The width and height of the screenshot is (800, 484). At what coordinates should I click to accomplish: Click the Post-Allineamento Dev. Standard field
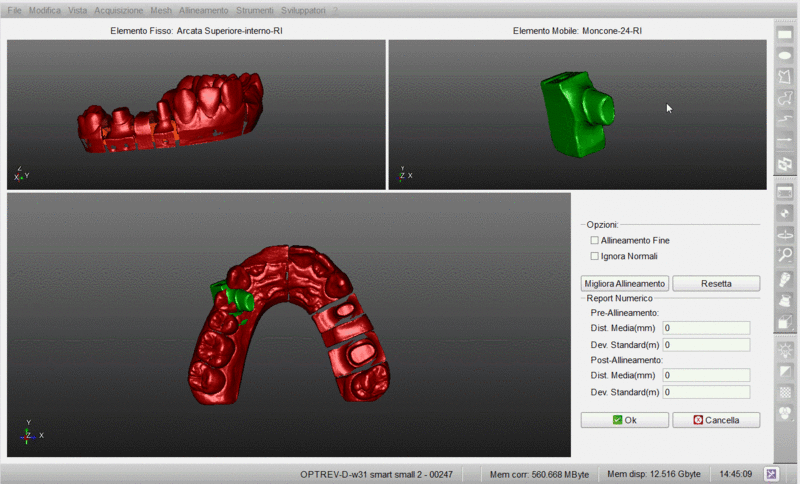point(706,392)
